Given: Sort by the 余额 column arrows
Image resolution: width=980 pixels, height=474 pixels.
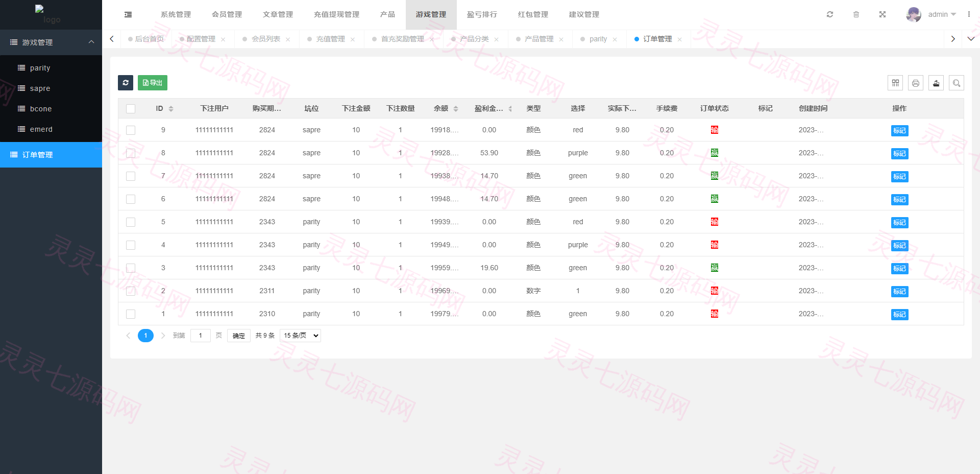Looking at the screenshot, I should pyautogui.click(x=456, y=109).
